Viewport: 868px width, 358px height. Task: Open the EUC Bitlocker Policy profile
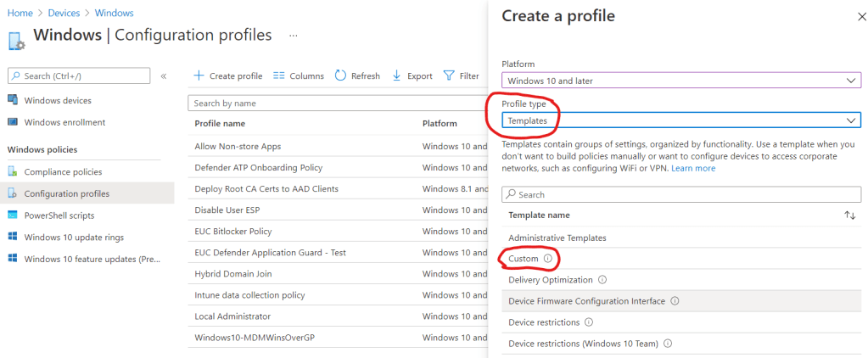pyautogui.click(x=232, y=231)
